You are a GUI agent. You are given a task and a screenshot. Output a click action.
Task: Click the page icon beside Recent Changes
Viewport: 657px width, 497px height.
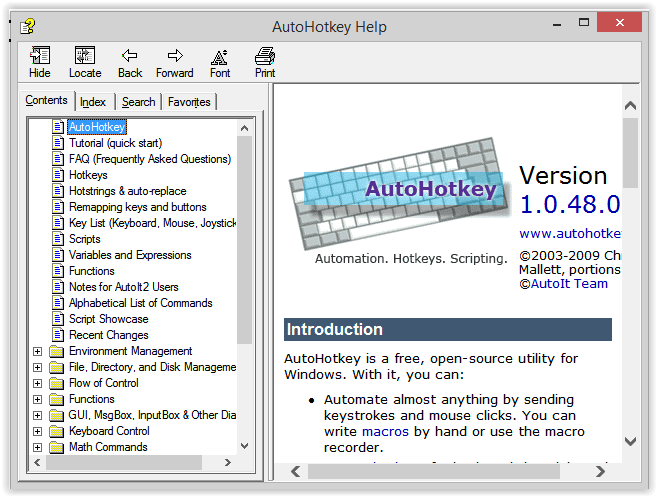pyautogui.click(x=58, y=335)
